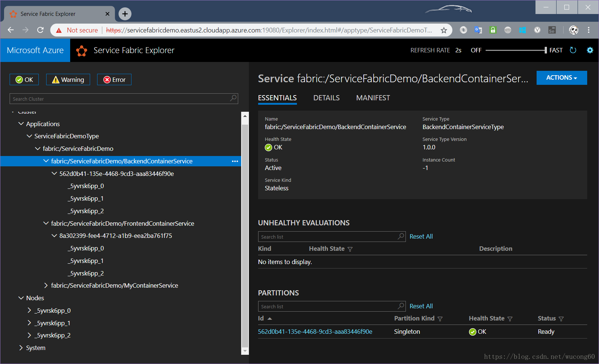
Task: Open the Chrome three-dot menu
Action: coord(589,30)
